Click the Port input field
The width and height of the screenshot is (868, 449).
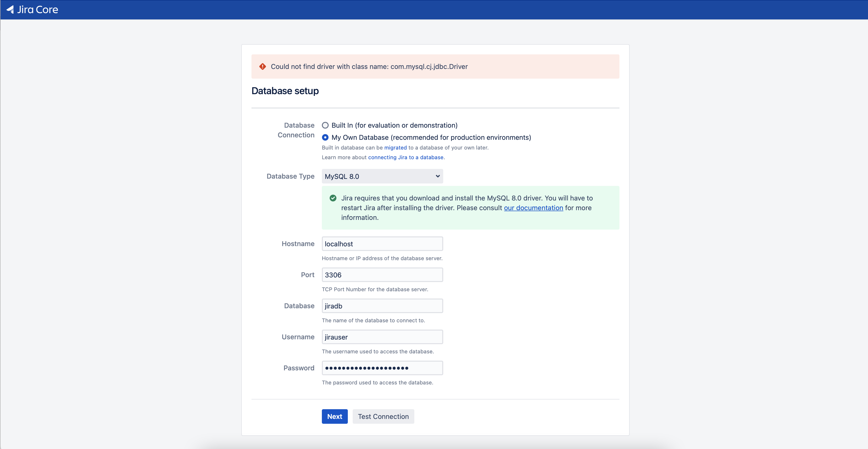[382, 275]
